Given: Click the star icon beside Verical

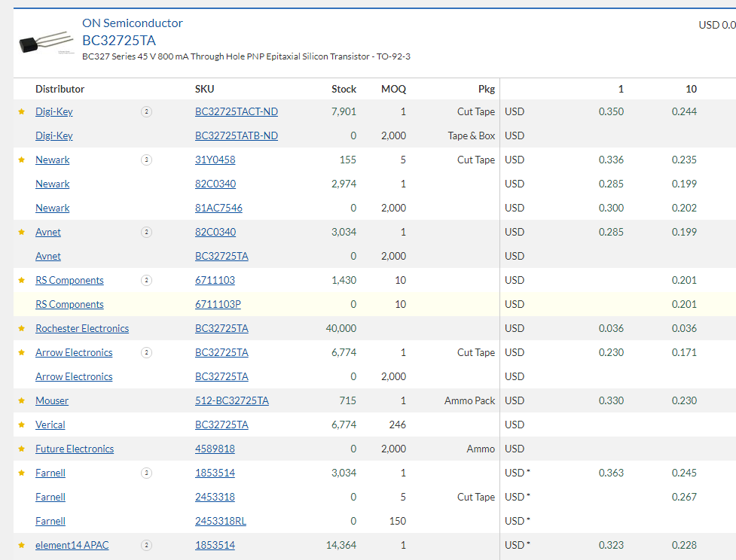Looking at the screenshot, I should point(22,425).
